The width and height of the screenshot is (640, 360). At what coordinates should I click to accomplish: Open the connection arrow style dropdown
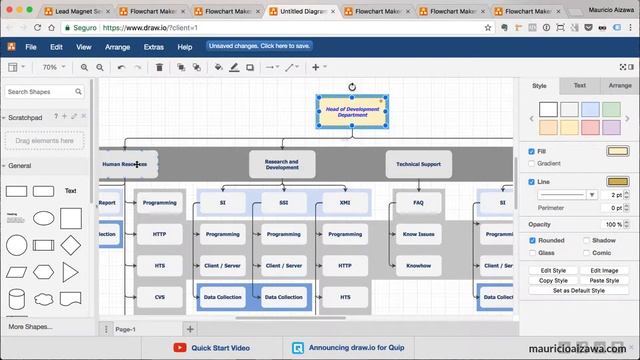point(272,67)
